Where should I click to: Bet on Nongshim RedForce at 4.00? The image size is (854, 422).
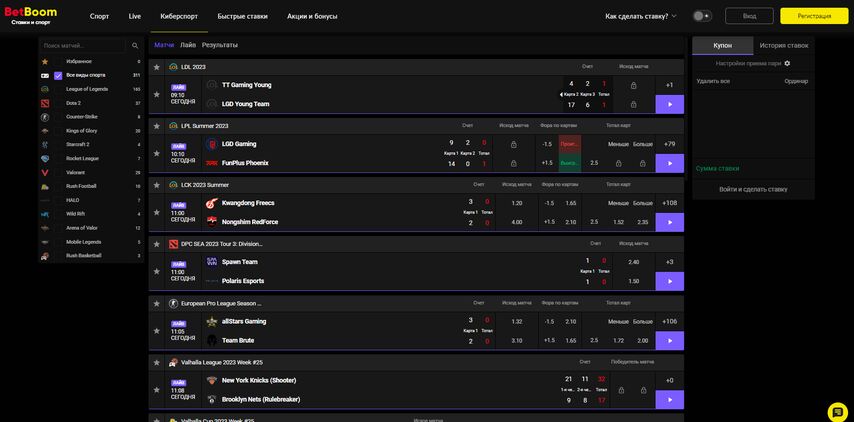pyautogui.click(x=517, y=222)
